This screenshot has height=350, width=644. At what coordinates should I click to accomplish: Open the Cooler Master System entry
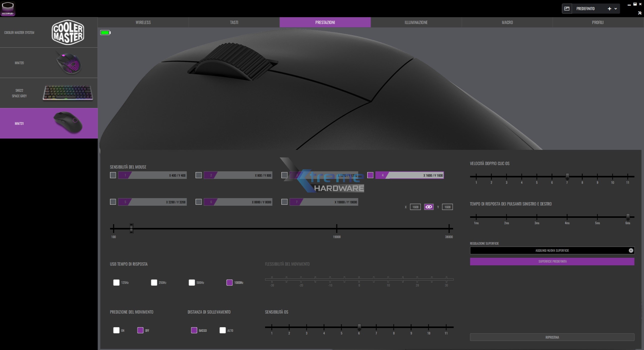[x=49, y=32]
